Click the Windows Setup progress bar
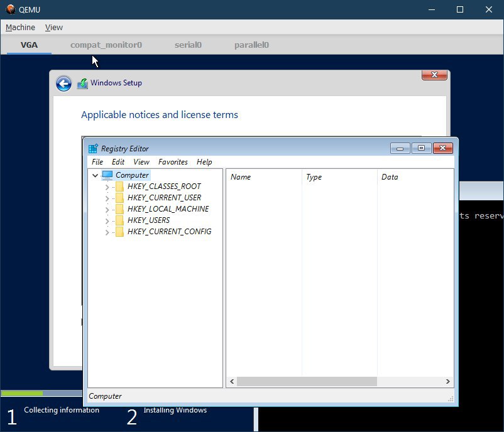 coord(41,393)
